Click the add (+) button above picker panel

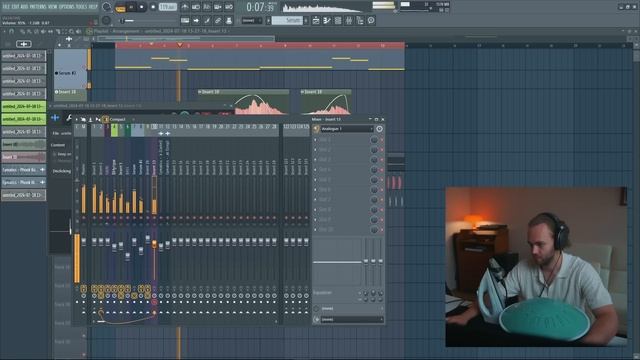pyautogui.click(x=23, y=44)
